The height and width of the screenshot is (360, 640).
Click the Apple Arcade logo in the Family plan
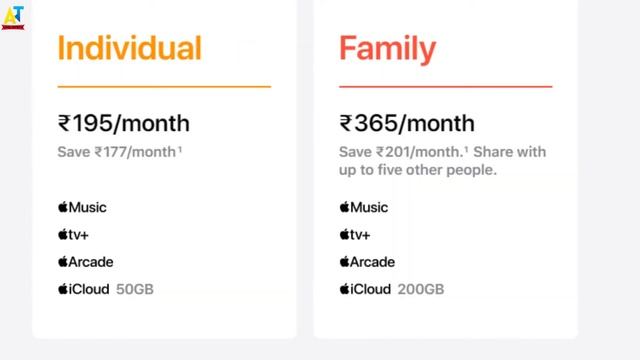[x=367, y=262]
